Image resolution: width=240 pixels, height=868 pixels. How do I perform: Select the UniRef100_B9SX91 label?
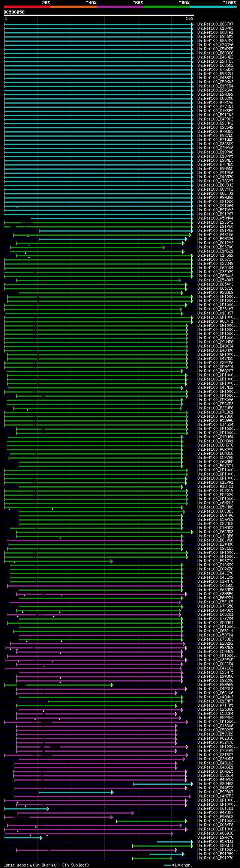[x=215, y=74]
